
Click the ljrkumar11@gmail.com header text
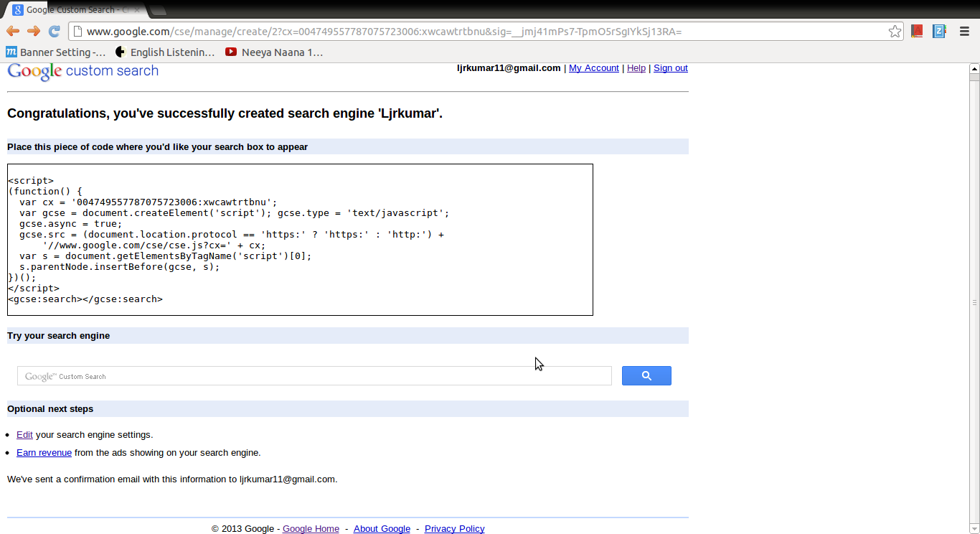(x=509, y=68)
